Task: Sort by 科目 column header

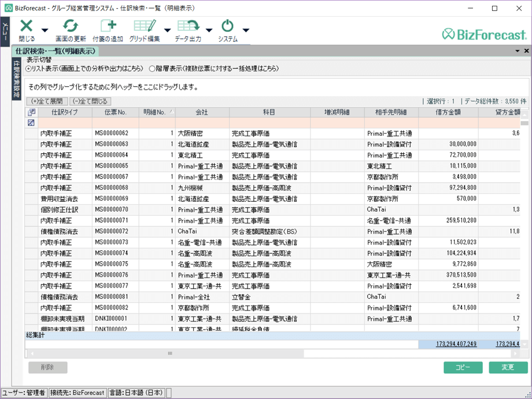Action: [269, 112]
